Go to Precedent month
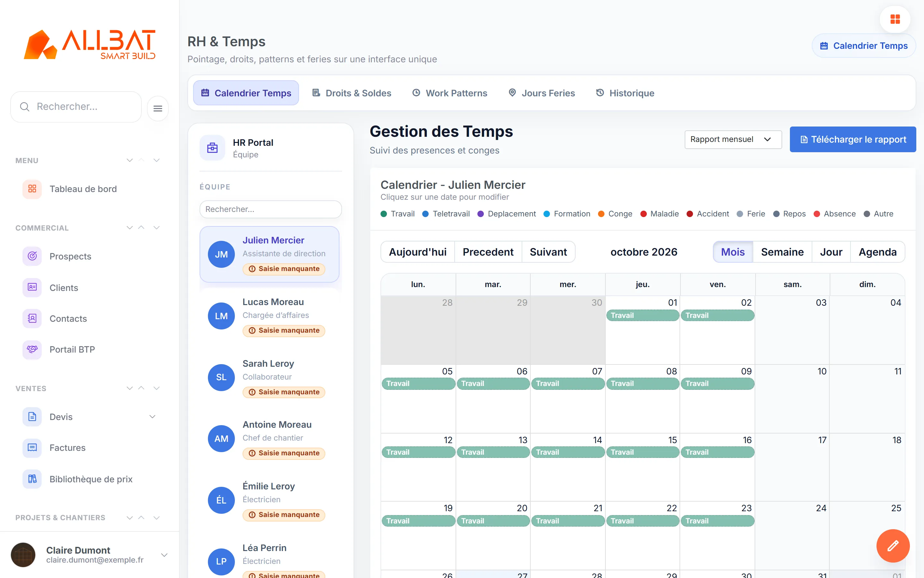 click(x=488, y=252)
